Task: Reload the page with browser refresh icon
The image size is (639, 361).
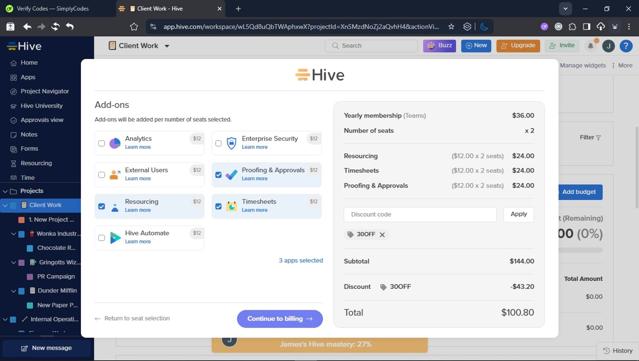Action: (x=55, y=26)
